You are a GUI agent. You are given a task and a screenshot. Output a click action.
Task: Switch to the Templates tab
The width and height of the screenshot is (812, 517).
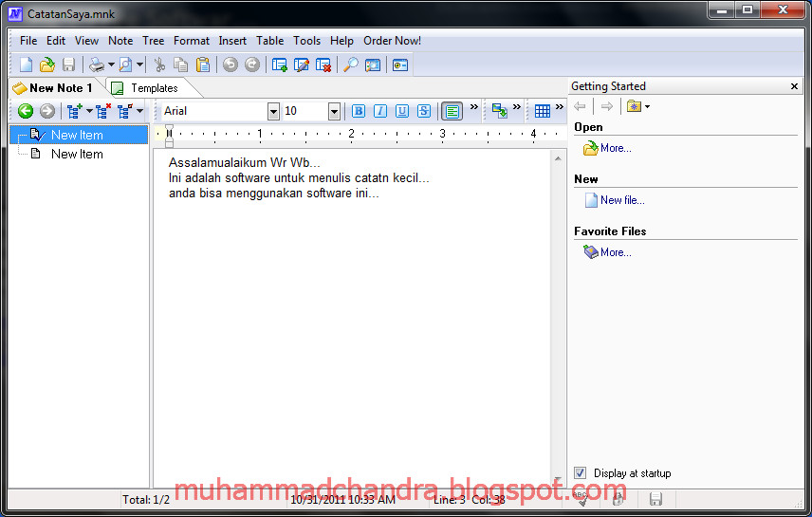tap(148, 88)
